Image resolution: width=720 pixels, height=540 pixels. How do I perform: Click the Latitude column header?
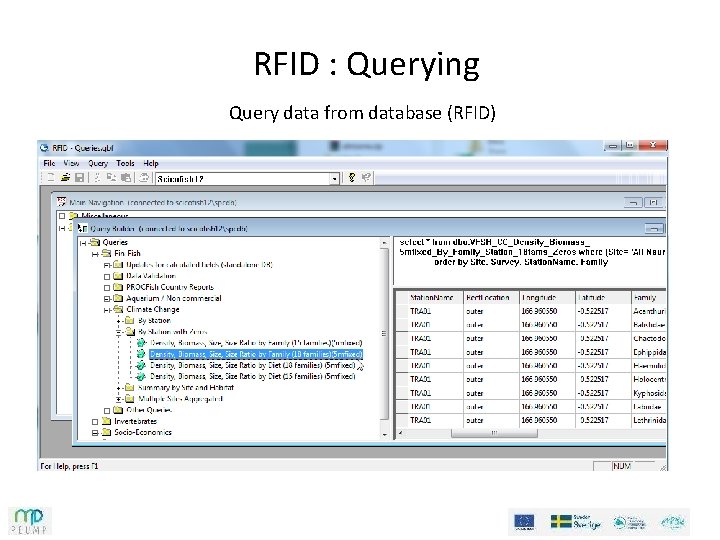pyautogui.click(x=603, y=298)
